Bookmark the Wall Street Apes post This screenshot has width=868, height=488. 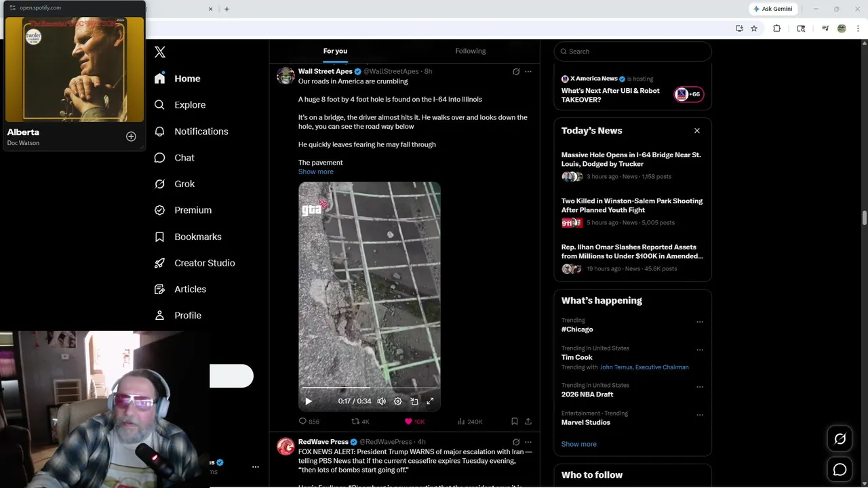(x=515, y=422)
